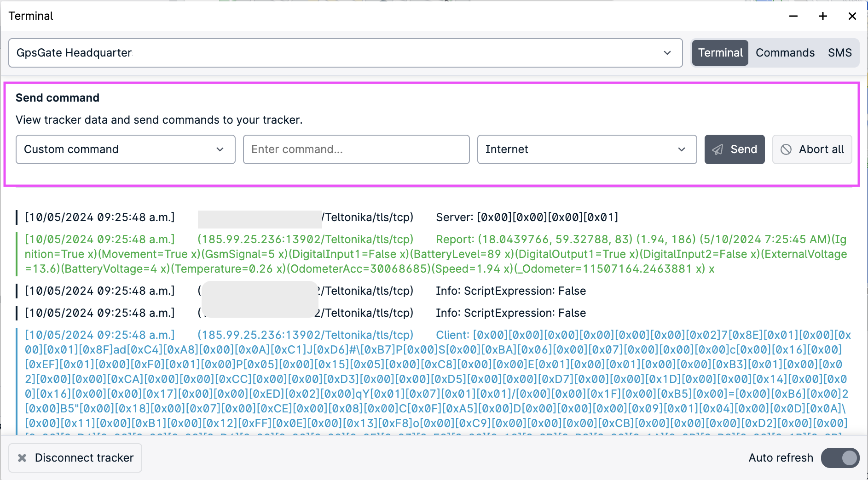
Task: Click the Send command heading
Action: (58, 98)
